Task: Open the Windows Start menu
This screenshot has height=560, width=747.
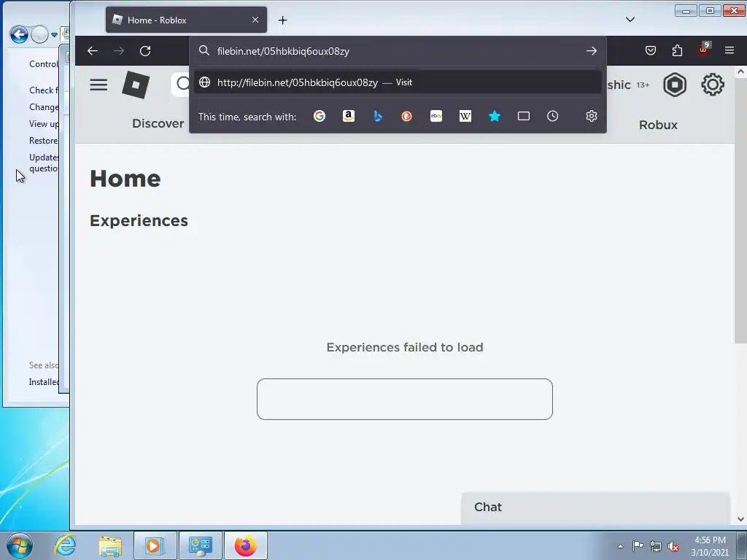Action: coord(20,545)
